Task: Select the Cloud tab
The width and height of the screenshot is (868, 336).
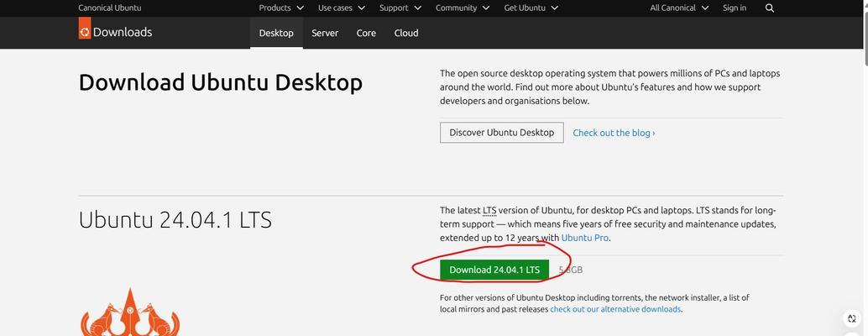Action: [x=406, y=34]
